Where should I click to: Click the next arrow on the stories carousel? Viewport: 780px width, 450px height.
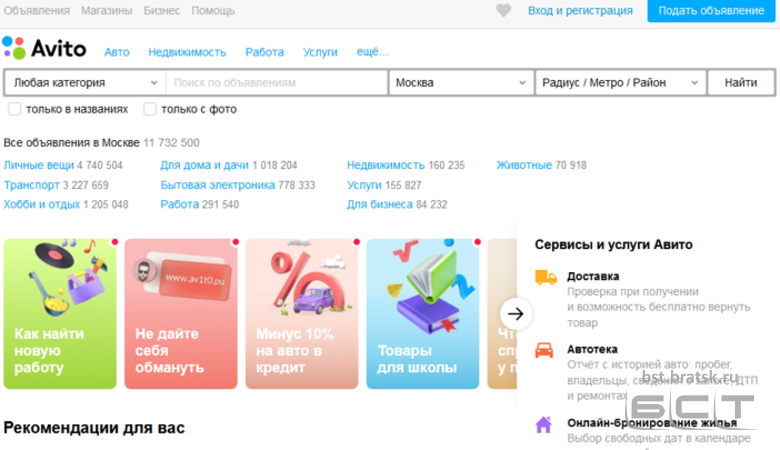516,313
